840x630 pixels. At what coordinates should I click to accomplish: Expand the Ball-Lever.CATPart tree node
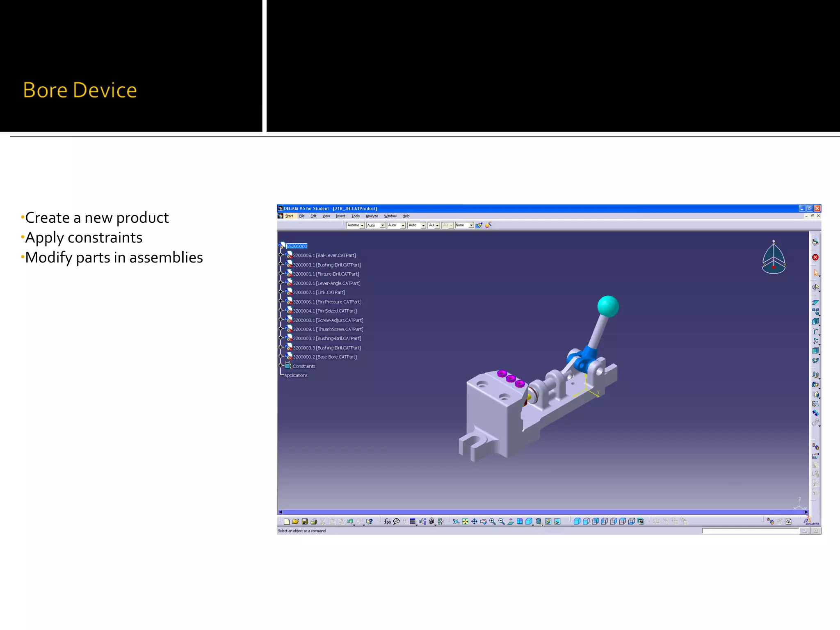point(281,255)
